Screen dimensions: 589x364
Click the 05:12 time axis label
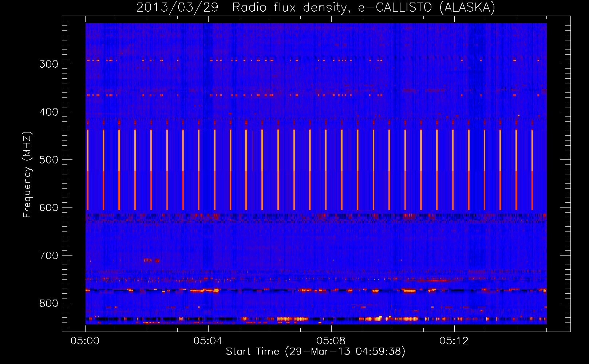pyautogui.click(x=454, y=341)
